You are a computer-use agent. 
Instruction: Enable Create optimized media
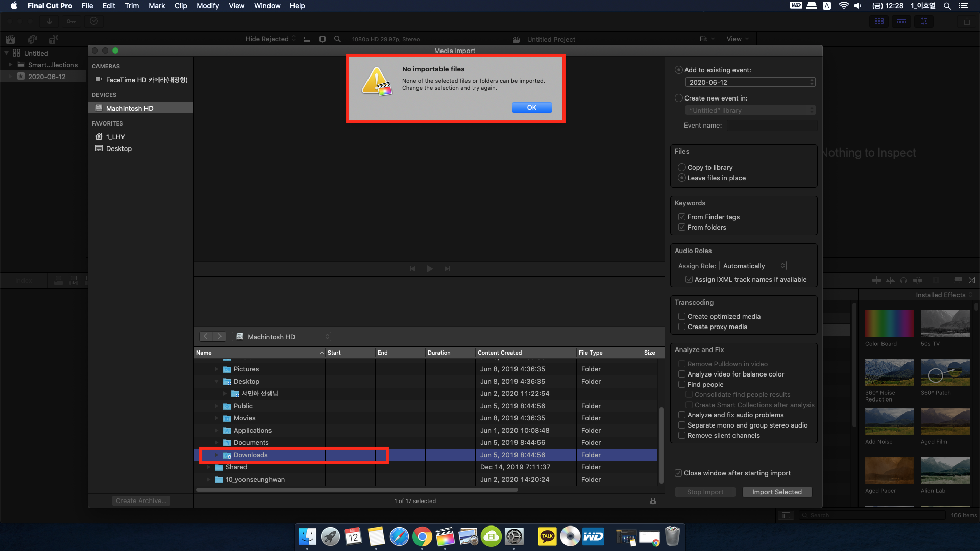click(681, 316)
